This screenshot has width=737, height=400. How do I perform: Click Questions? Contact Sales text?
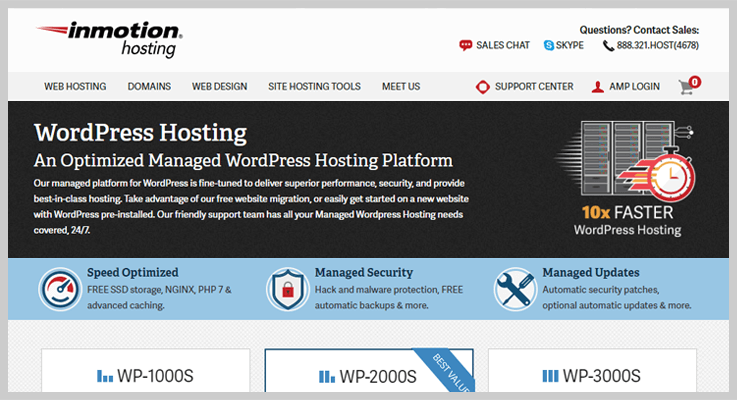pos(639,30)
